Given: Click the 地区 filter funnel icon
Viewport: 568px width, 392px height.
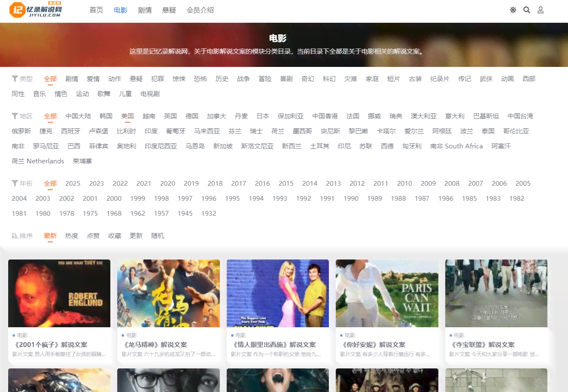Looking at the screenshot, I should pyautogui.click(x=15, y=116).
